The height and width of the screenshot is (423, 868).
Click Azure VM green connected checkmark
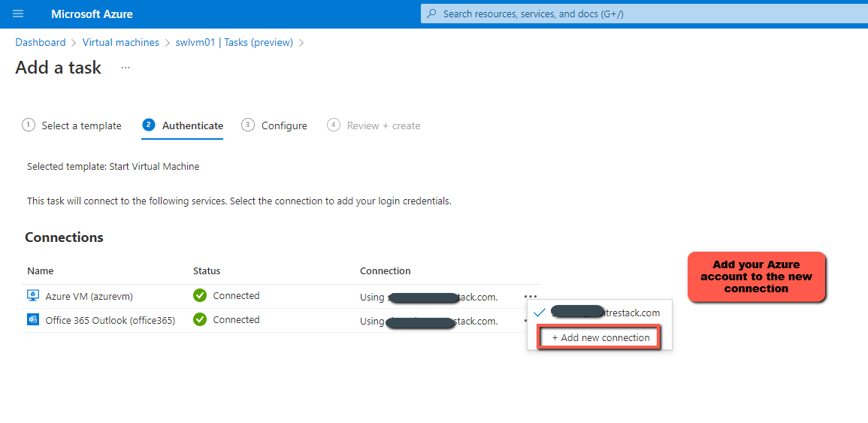pyautogui.click(x=200, y=296)
